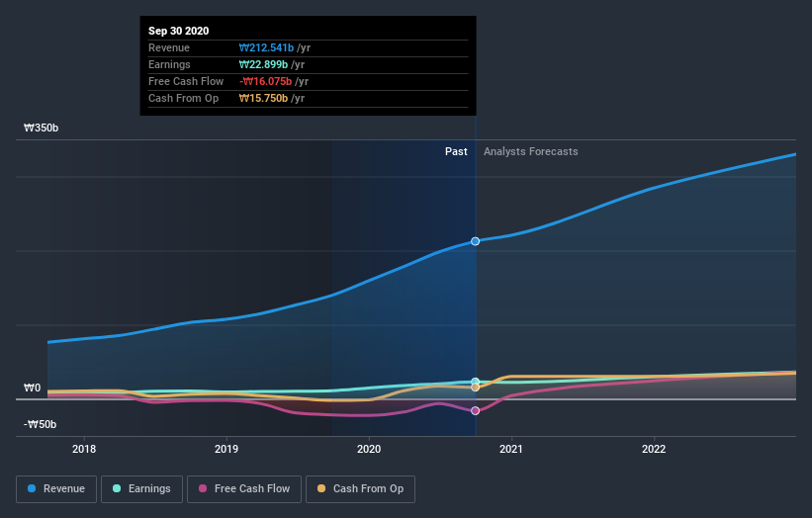The height and width of the screenshot is (518, 812).
Task: Toggle the Revenue legend button
Action: click(x=56, y=489)
